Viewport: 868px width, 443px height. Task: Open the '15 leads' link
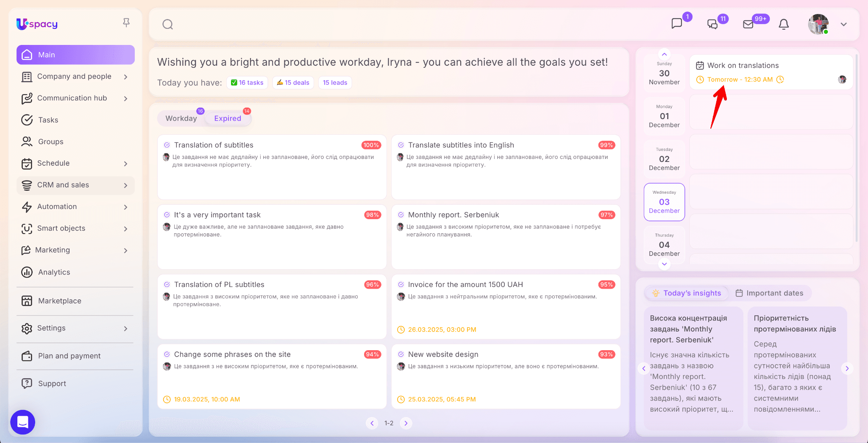[x=335, y=83]
